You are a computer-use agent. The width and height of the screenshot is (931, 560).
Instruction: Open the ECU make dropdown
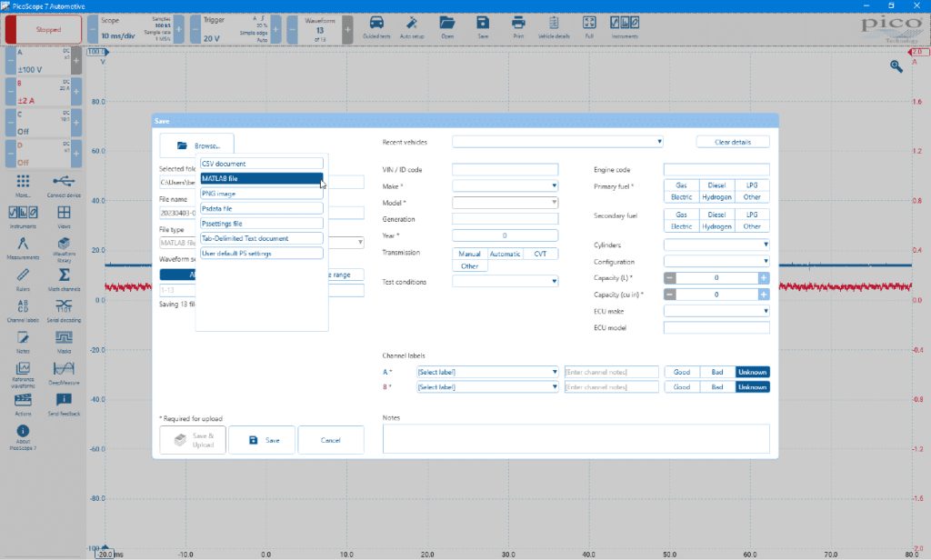716,311
